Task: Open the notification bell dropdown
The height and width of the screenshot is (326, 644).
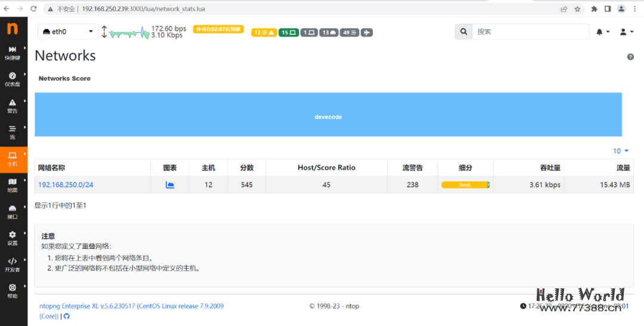Action: (602, 32)
